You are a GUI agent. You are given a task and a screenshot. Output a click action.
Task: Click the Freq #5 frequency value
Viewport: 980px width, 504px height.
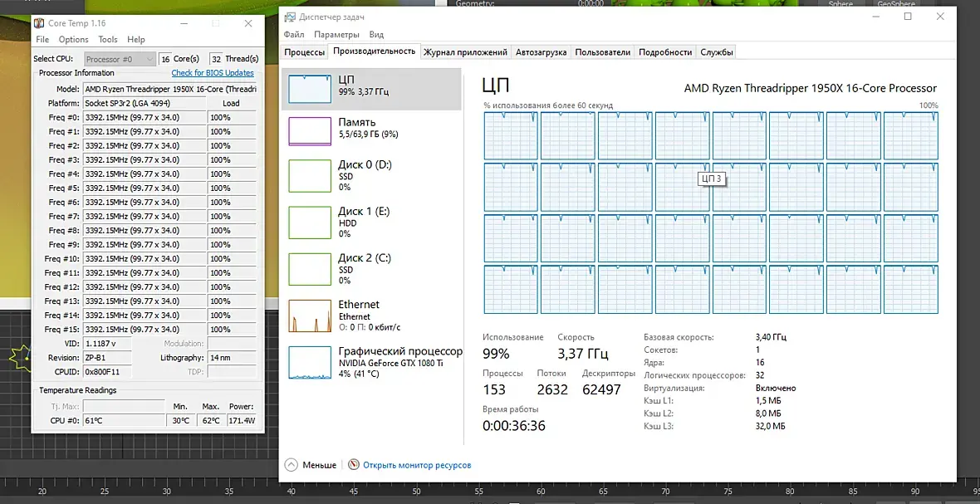click(x=145, y=188)
